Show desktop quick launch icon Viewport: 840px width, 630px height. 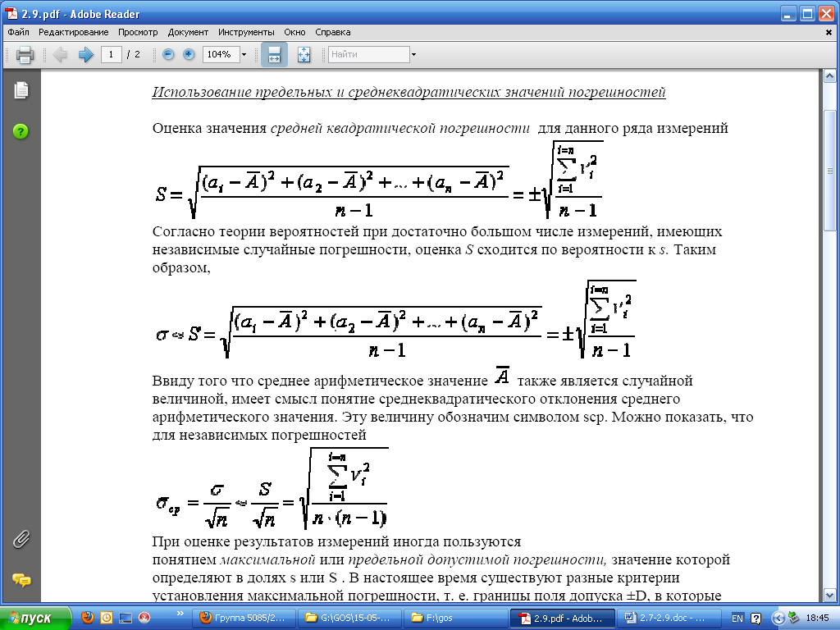126,618
